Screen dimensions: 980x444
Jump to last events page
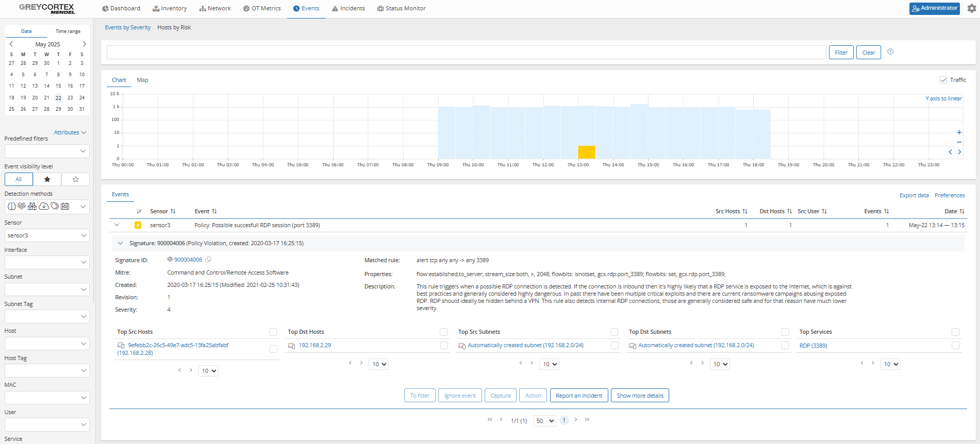(x=587, y=420)
